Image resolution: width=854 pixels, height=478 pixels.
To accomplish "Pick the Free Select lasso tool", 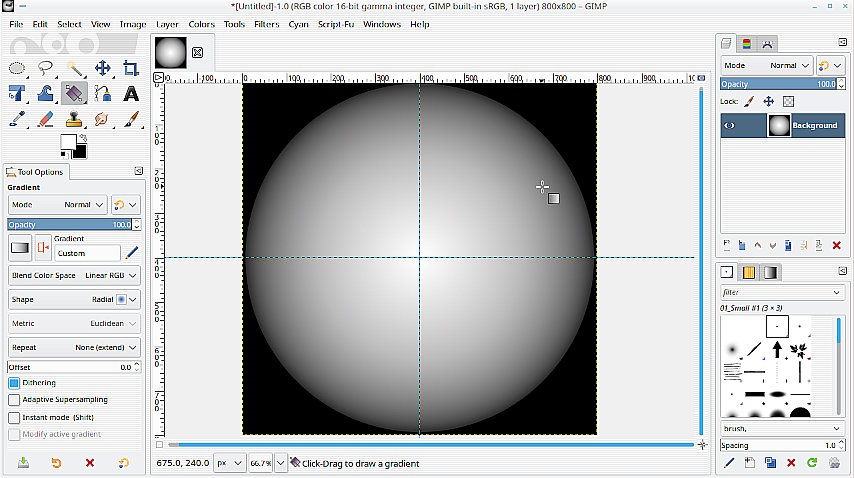I will click(x=45, y=68).
